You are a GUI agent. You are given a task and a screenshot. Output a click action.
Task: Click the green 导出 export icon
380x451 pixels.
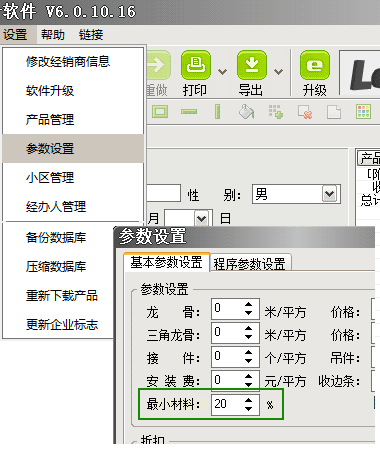[252, 65]
